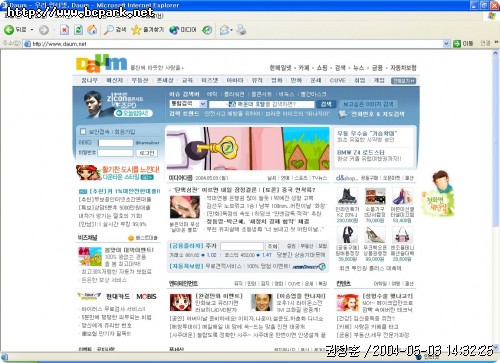Open the BMW Z4 로드스터 headline

[x=361, y=152]
